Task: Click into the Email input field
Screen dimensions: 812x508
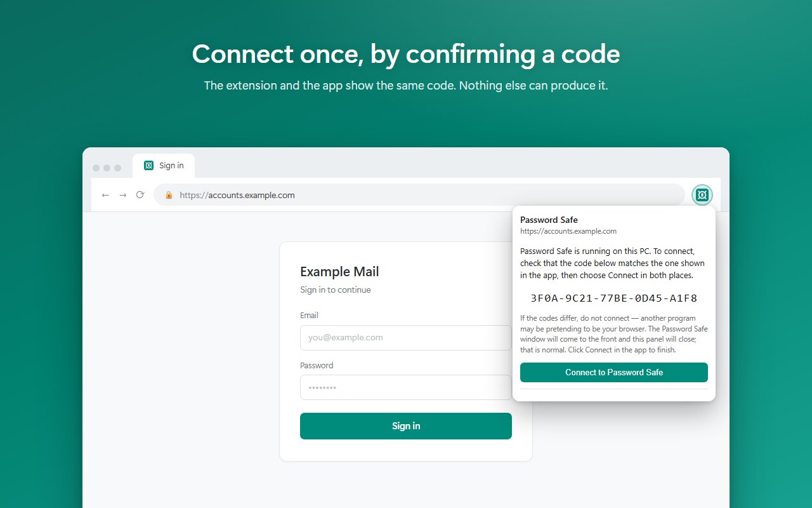Action: pyautogui.click(x=406, y=338)
